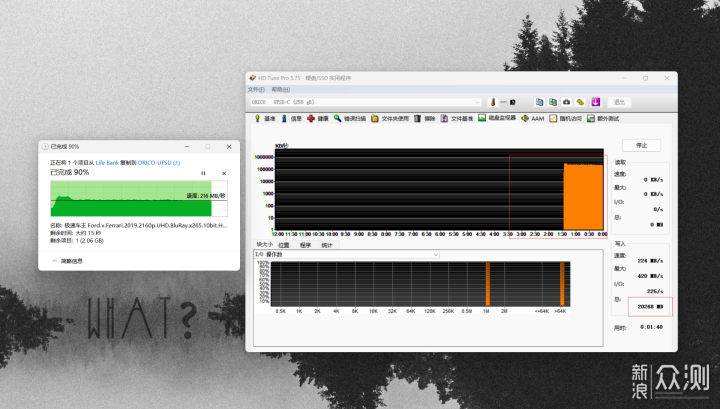The width and height of the screenshot is (720, 409).
Task: Minimize the HD Tune Pro window
Action: (624, 78)
